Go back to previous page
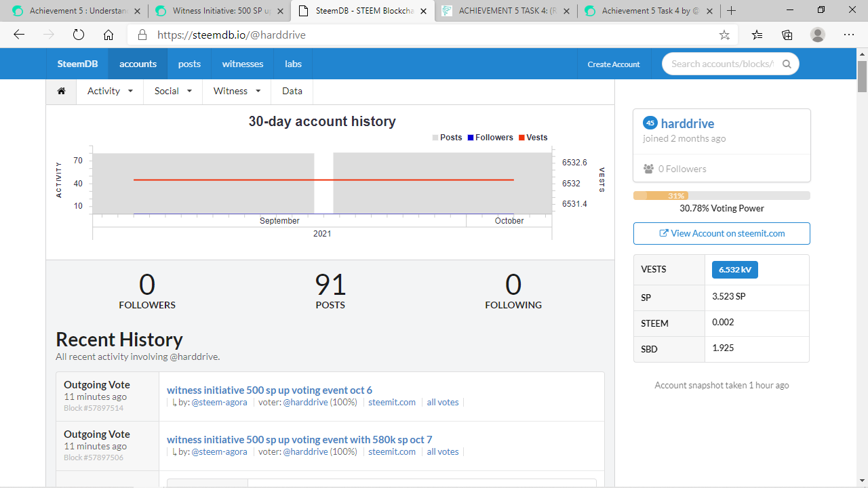The width and height of the screenshot is (868, 488). [x=19, y=35]
